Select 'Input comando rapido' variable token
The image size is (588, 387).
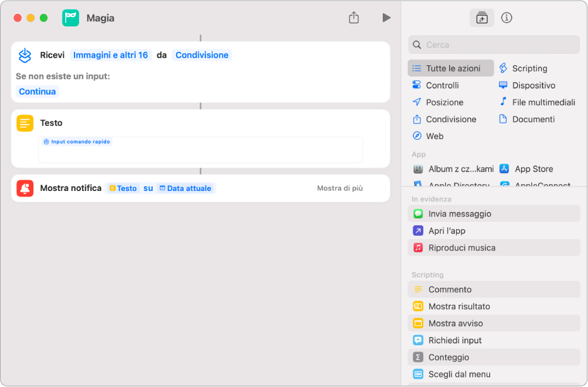(77, 142)
